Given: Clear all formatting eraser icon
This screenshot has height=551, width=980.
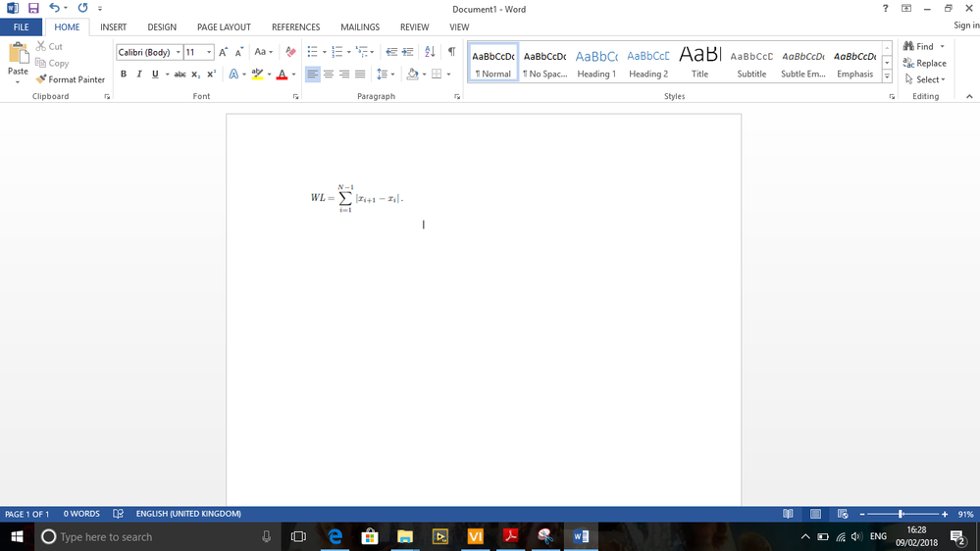Looking at the screenshot, I should coord(290,53).
